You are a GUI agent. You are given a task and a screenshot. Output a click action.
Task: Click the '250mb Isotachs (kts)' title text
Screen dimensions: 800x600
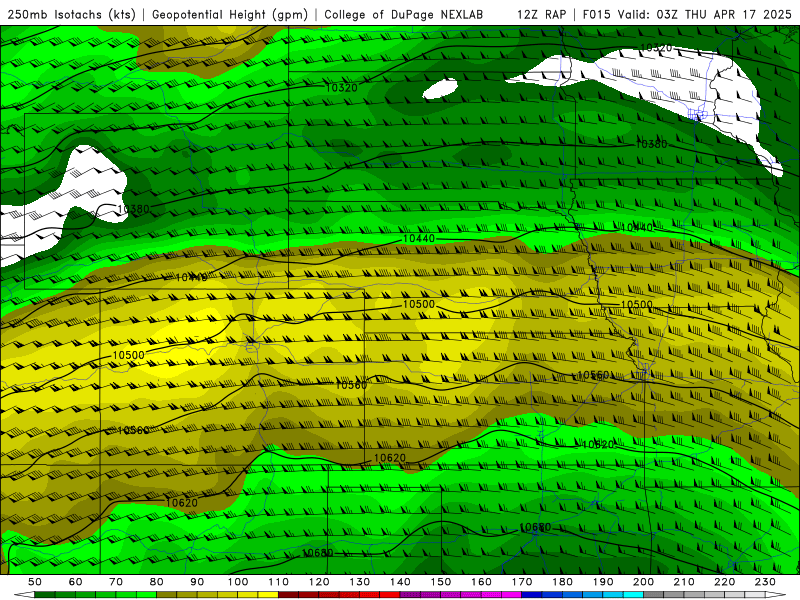pyautogui.click(x=71, y=14)
